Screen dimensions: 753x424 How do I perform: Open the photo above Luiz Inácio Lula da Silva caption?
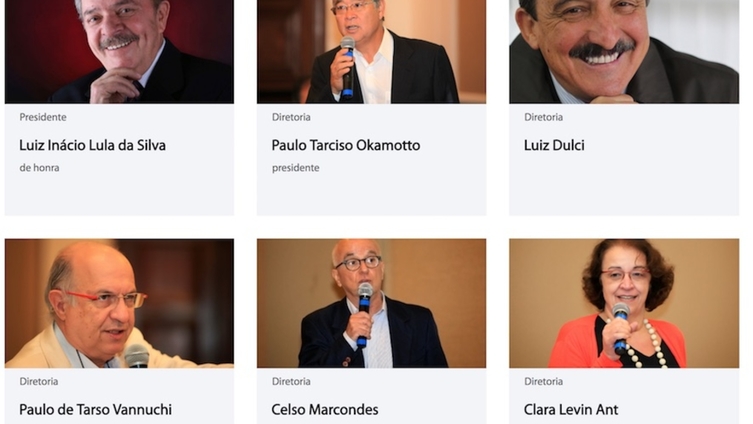click(x=119, y=51)
